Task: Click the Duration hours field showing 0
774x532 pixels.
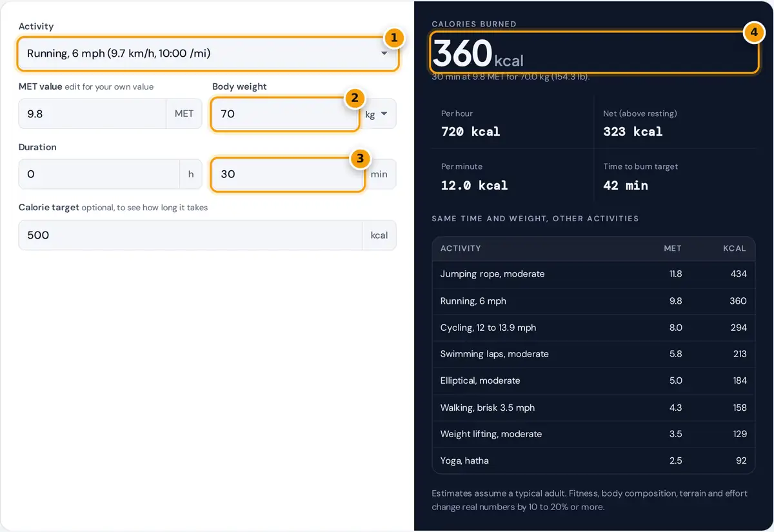Action: (99, 174)
